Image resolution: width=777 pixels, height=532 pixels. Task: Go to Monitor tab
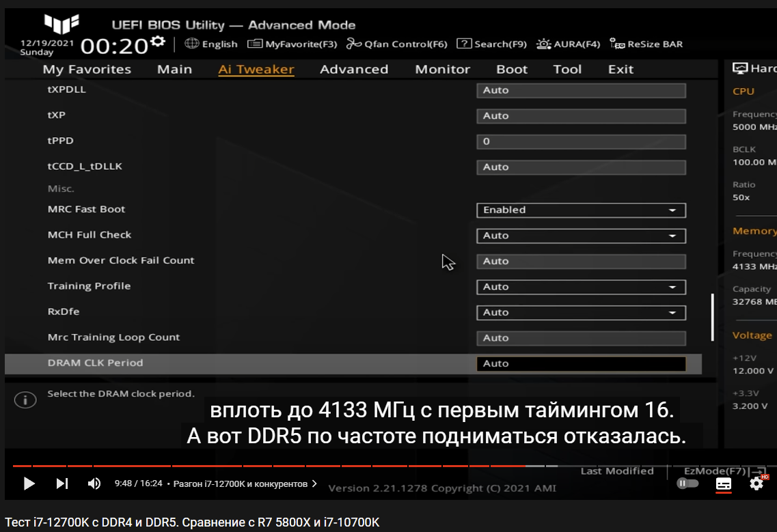tap(443, 70)
